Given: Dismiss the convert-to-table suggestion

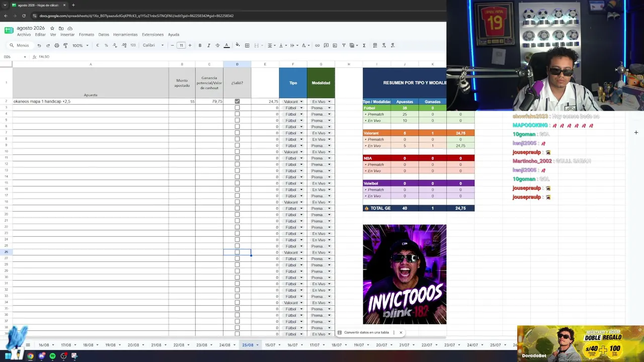Looking at the screenshot, I should click(400, 332).
